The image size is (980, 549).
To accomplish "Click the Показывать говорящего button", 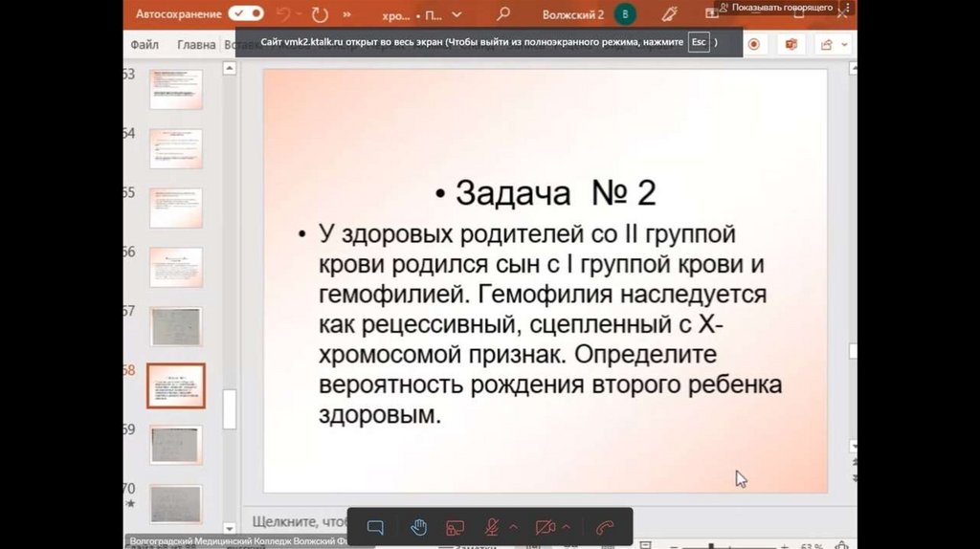I will click(775, 8).
